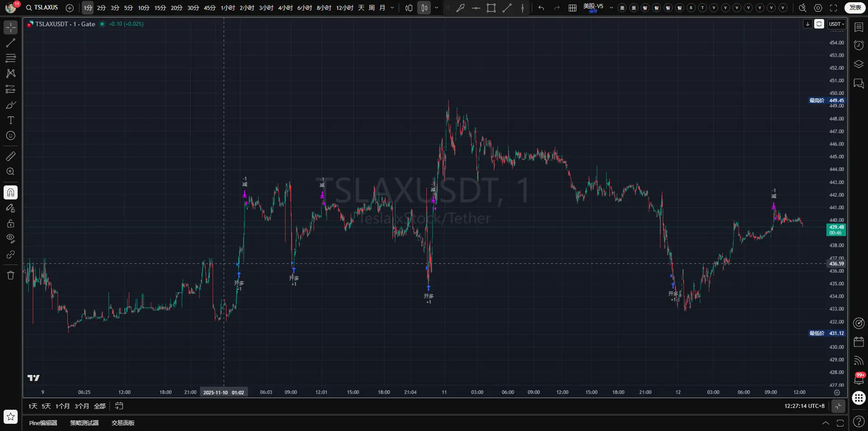Open the chart layout grid selector
Screen dimensions: 868x431
(572, 8)
